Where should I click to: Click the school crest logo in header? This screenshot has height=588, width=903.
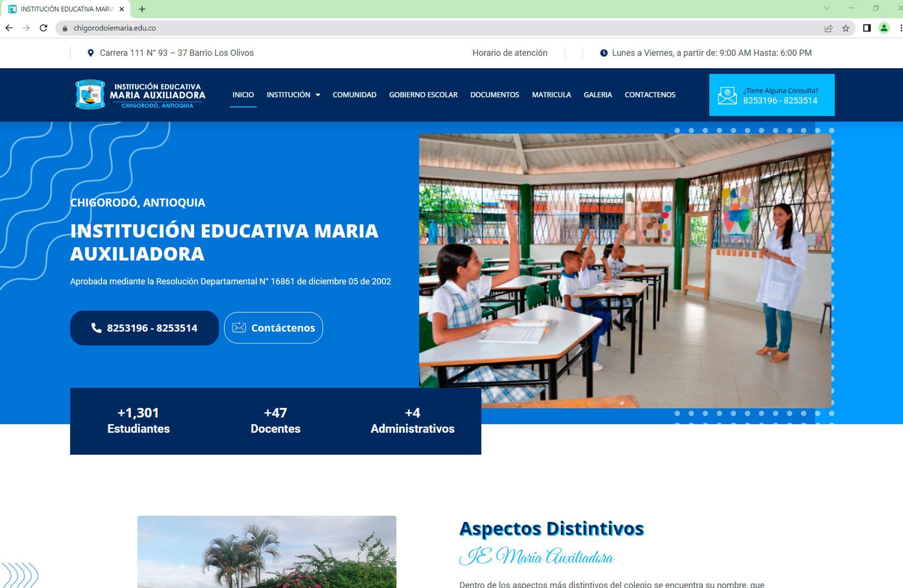tap(90, 95)
